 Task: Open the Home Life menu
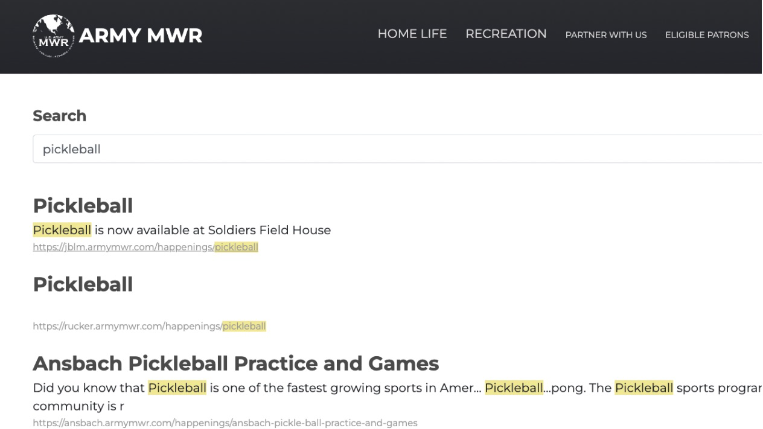tap(412, 34)
